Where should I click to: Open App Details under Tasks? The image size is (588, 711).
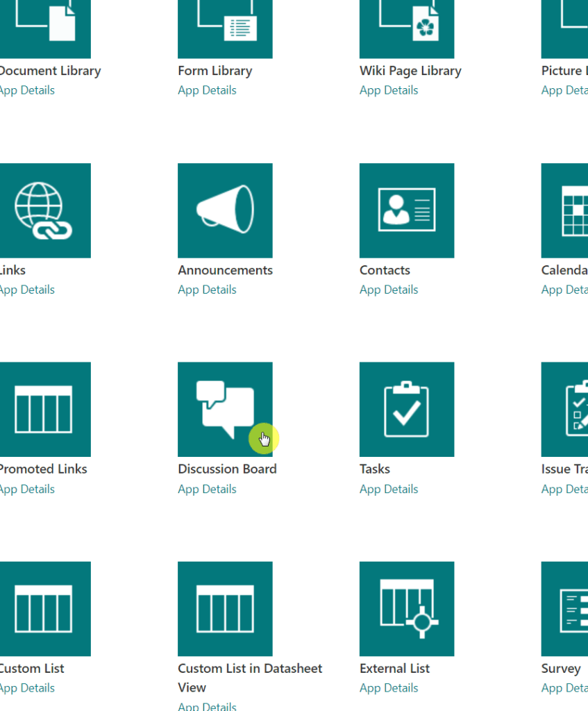click(389, 490)
